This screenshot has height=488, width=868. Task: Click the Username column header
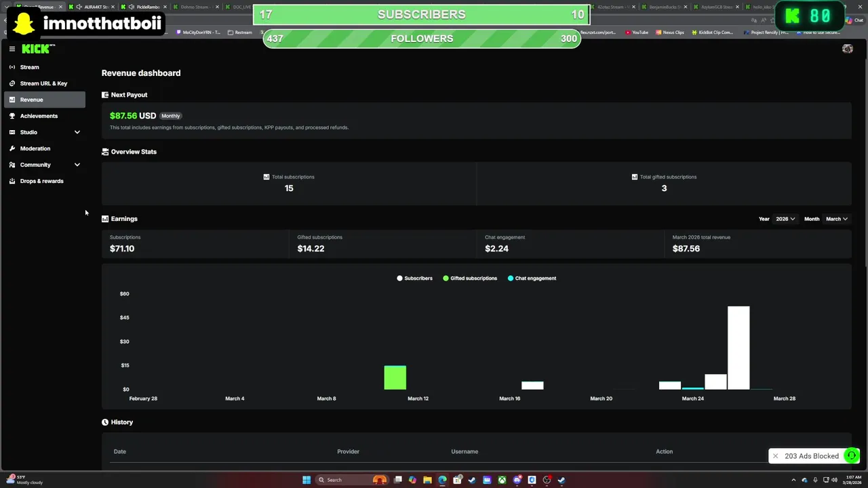click(x=465, y=451)
